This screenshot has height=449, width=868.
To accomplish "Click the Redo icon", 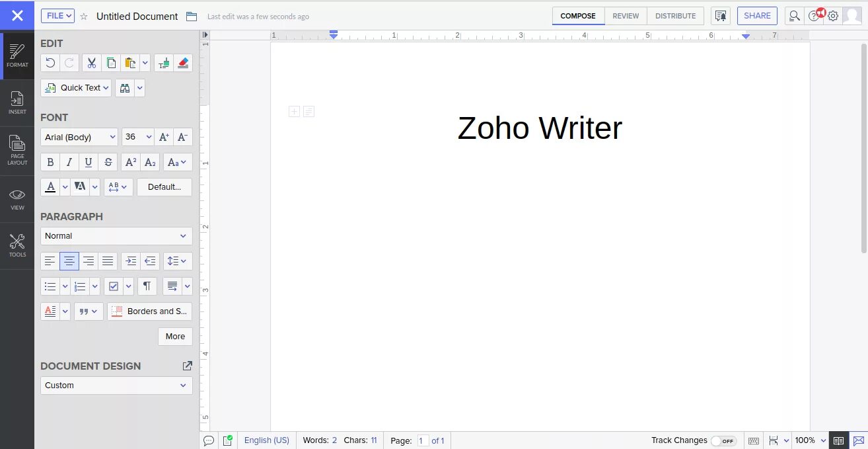I will pyautogui.click(x=69, y=63).
